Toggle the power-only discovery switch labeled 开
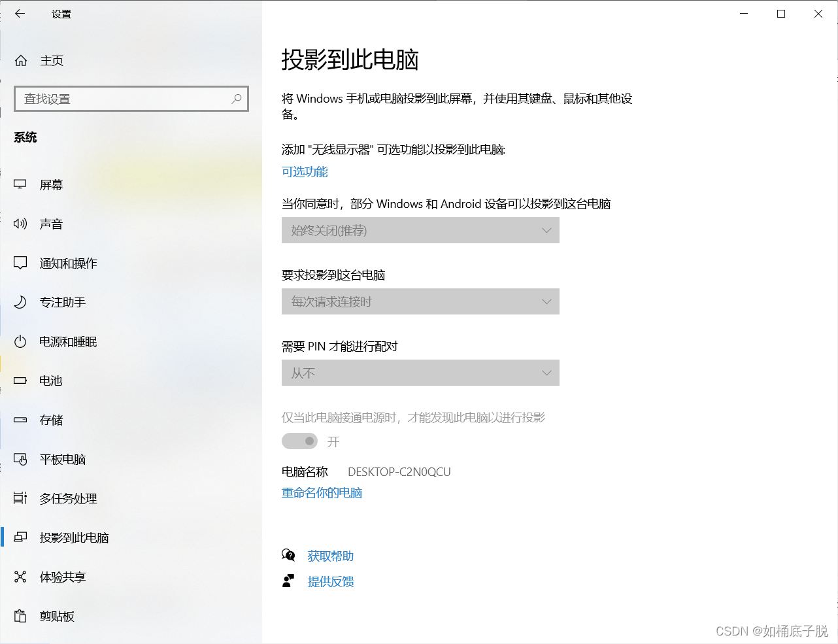The width and height of the screenshot is (838, 644). (299, 441)
